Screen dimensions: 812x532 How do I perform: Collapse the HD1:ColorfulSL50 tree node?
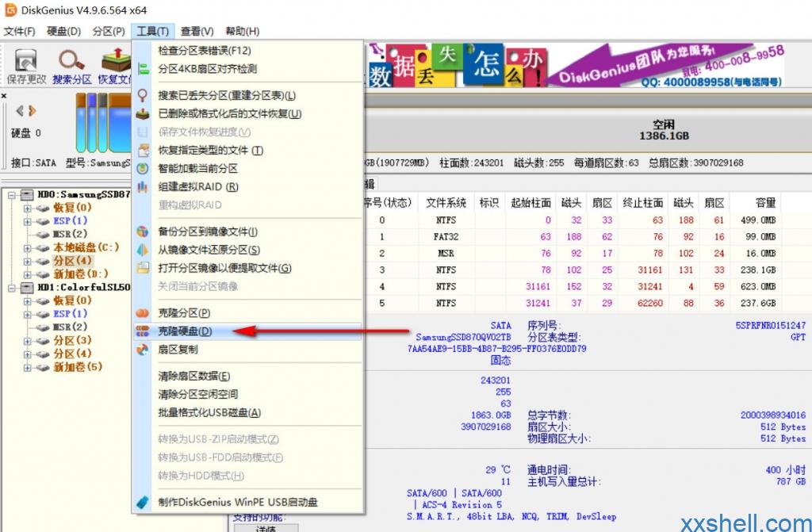click(x=12, y=288)
